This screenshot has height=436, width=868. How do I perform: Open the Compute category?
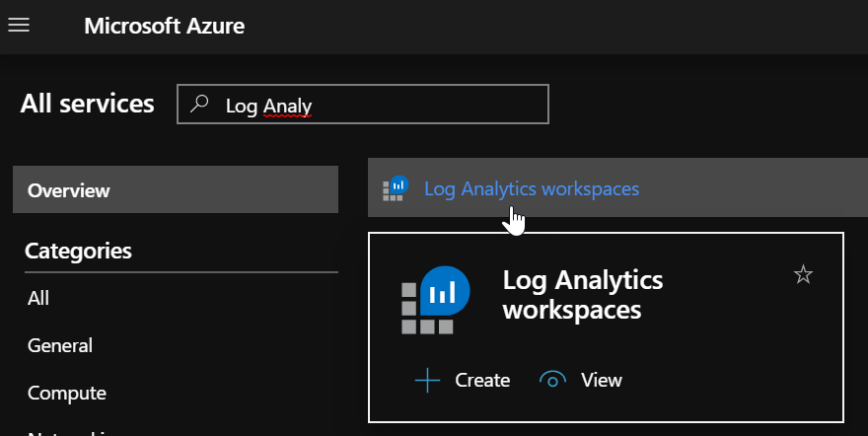(x=66, y=393)
